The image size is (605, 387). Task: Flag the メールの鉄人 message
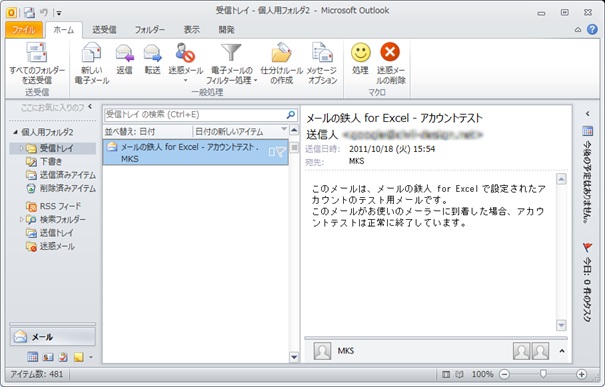coord(281,152)
